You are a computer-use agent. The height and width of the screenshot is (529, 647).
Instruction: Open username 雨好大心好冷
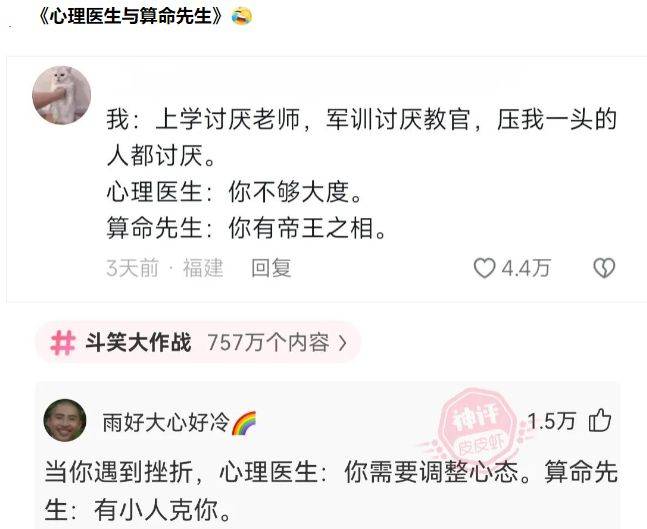[x=166, y=423]
